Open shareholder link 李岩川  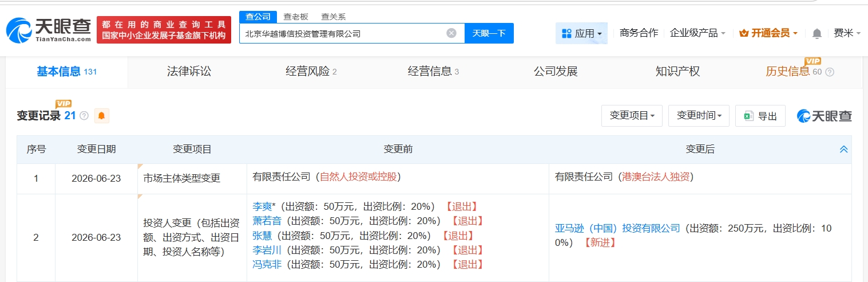[267, 250]
